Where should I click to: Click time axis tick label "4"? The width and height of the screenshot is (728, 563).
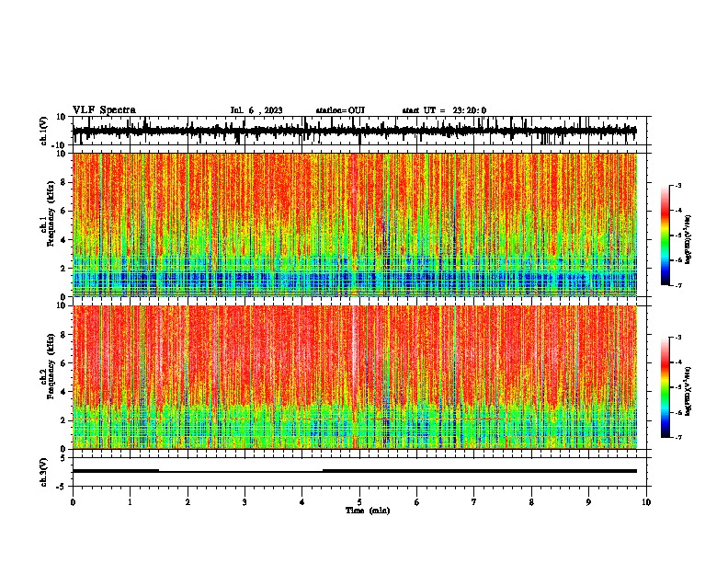coord(302,502)
